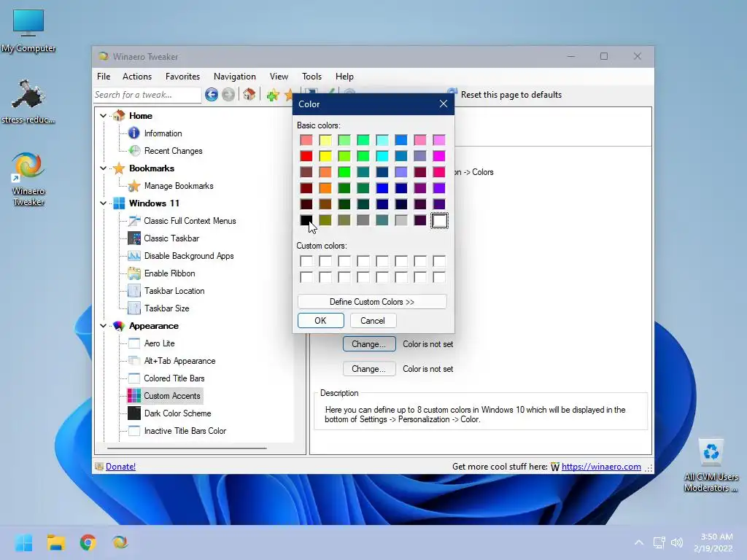Screen dimensions: 747x560
Task: Open the Winaero Tweaker desktop shortcut
Action: click(x=28, y=179)
